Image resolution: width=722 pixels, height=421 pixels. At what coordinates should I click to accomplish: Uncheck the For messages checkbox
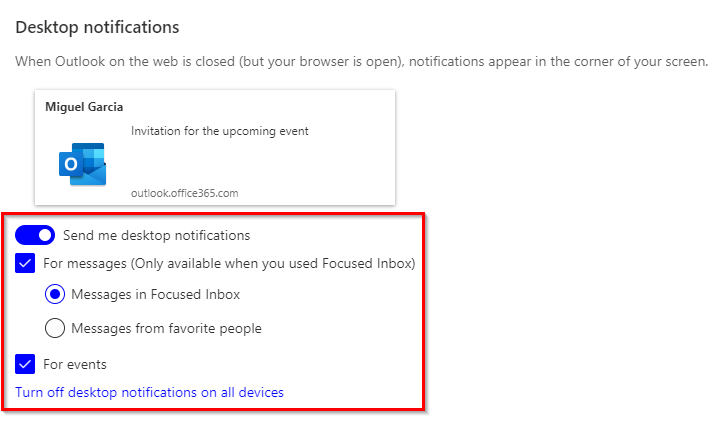tap(25, 264)
